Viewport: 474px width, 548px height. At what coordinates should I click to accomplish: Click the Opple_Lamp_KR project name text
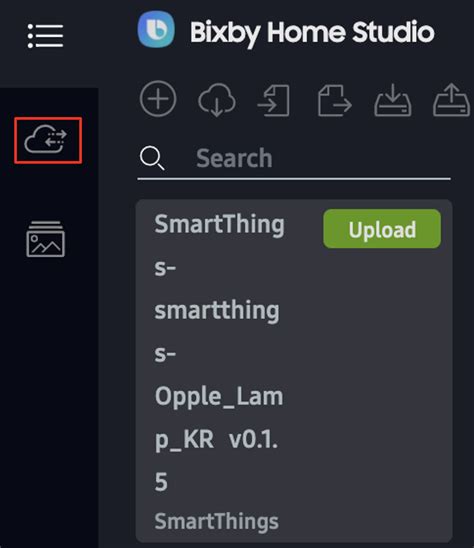point(219,417)
